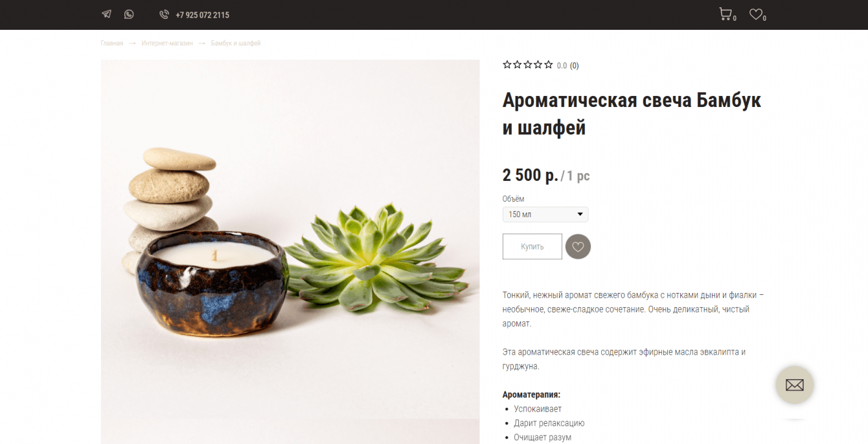Call the phone number +7 925 072 2115
The image size is (868, 444).
[x=202, y=15]
